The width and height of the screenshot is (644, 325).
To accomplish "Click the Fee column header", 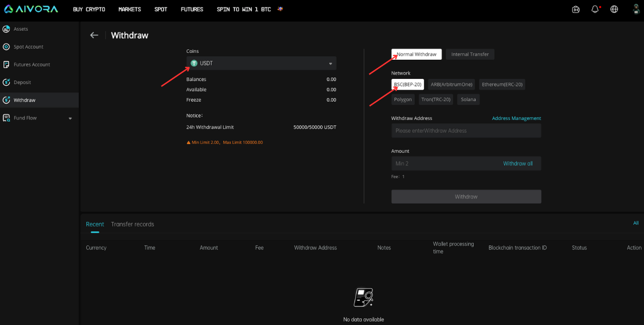I will [x=259, y=248].
